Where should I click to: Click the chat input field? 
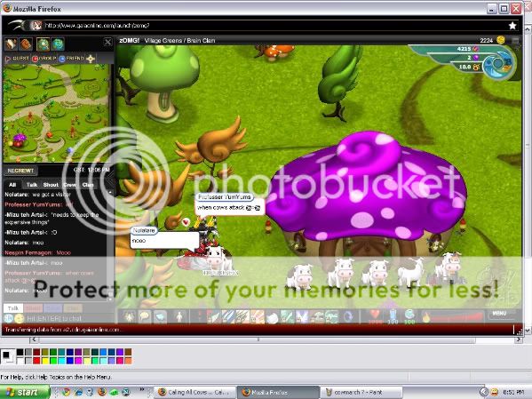67,318
